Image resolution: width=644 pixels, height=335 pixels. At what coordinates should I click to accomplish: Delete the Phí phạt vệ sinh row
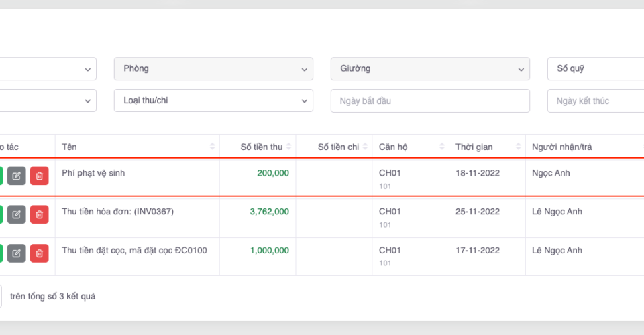click(40, 176)
